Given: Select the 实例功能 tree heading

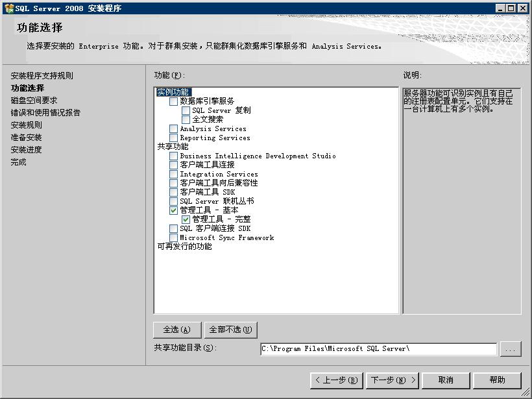Looking at the screenshot, I should coord(174,92).
